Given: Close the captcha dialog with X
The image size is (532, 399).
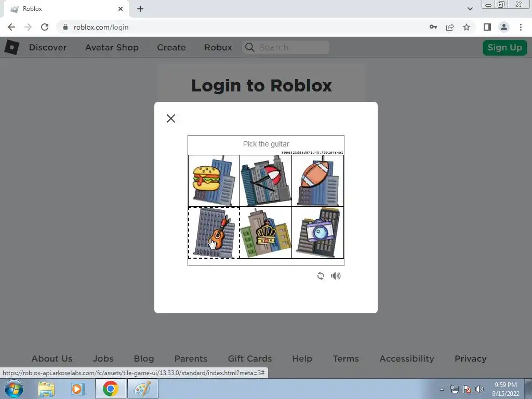Looking at the screenshot, I should [170, 118].
